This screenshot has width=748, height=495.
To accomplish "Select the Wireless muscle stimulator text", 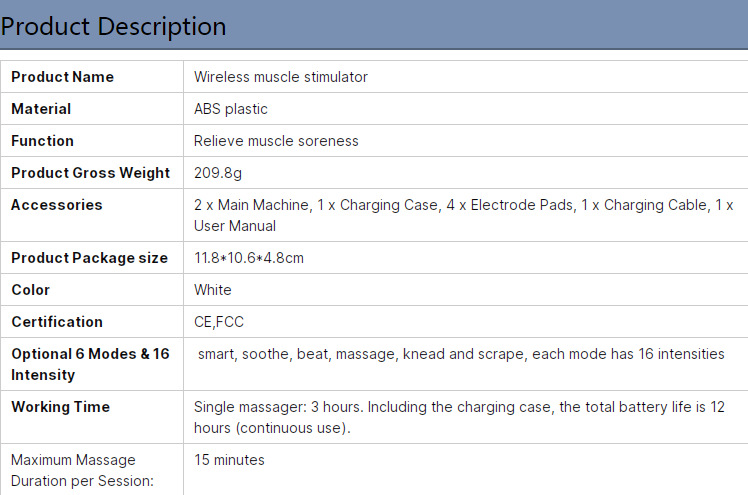I will coord(281,77).
